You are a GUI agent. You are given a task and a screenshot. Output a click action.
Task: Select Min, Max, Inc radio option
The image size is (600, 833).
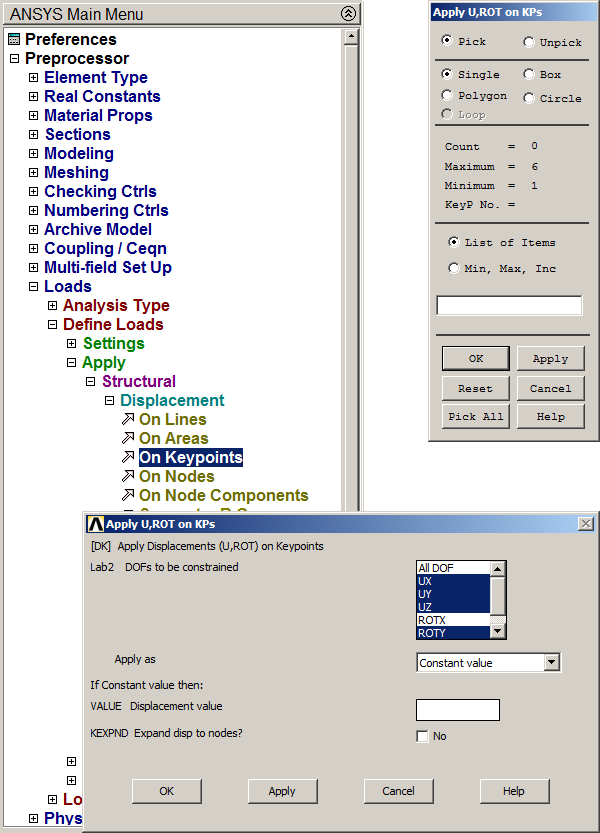[x=454, y=269]
